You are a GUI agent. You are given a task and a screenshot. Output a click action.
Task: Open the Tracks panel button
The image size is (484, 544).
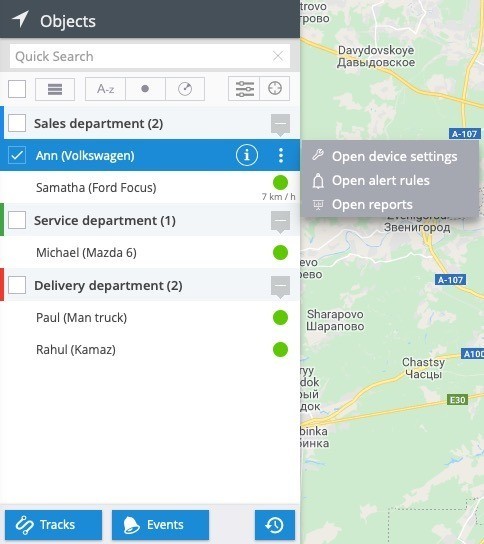53,525
